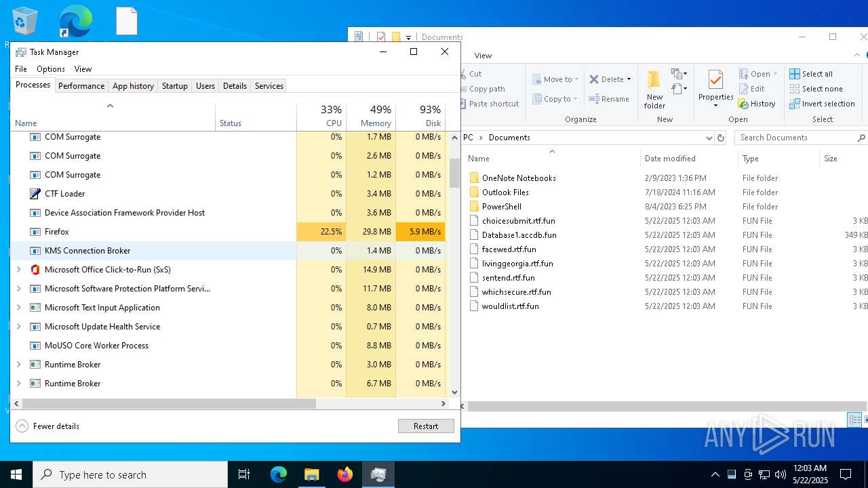
Task: Open the Properties dropdown arrow
Action: point(715,106)
